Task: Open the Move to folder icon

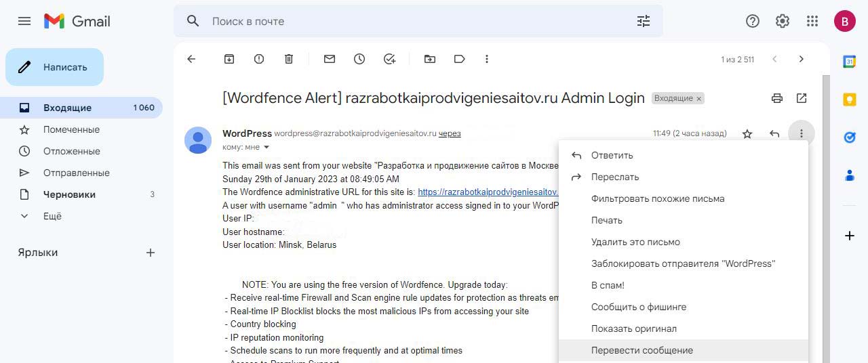Action: 430,59
